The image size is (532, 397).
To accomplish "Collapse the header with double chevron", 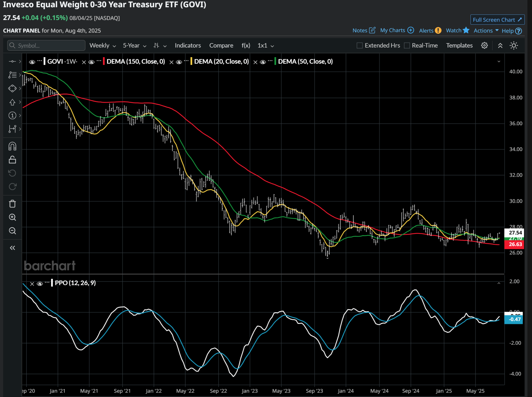I will tap(500, 45).
